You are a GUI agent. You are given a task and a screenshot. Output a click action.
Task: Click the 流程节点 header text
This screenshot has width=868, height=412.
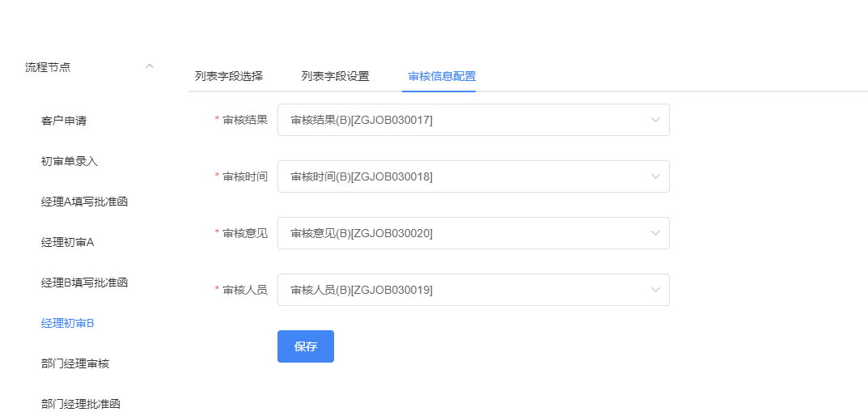pyautogui.click(x=48, y=67)
